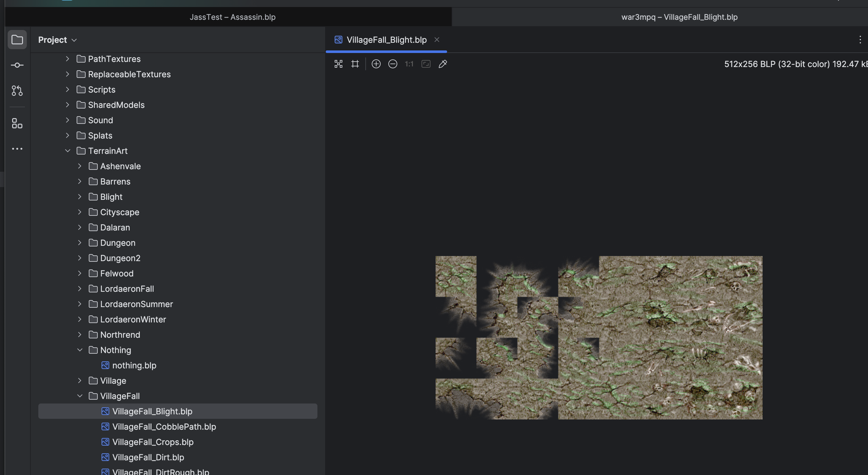
Task: Click the zoom in icon
Action: point(376,64)
